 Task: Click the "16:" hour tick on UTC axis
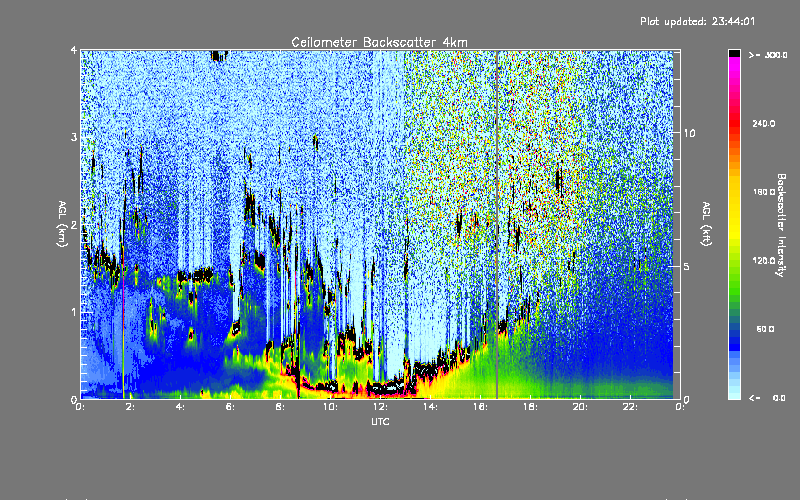pos(480,407)
